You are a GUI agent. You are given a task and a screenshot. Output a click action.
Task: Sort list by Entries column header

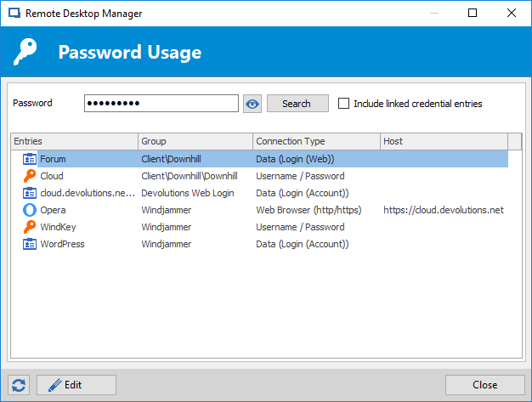coord(74,141)
